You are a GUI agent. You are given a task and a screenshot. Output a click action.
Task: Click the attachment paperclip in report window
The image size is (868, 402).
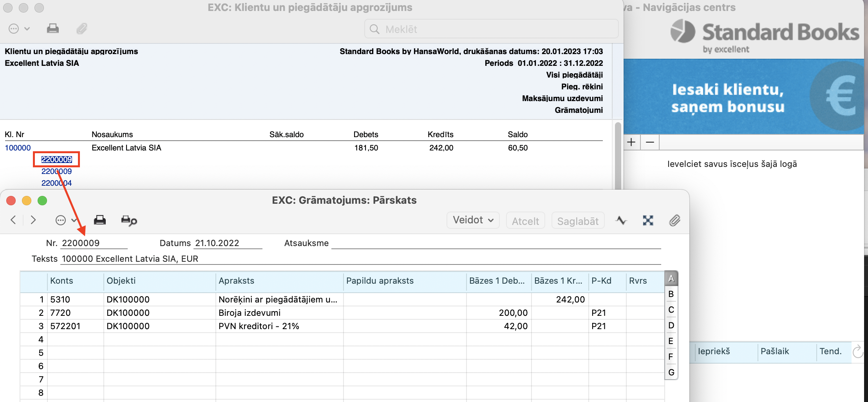82,29
